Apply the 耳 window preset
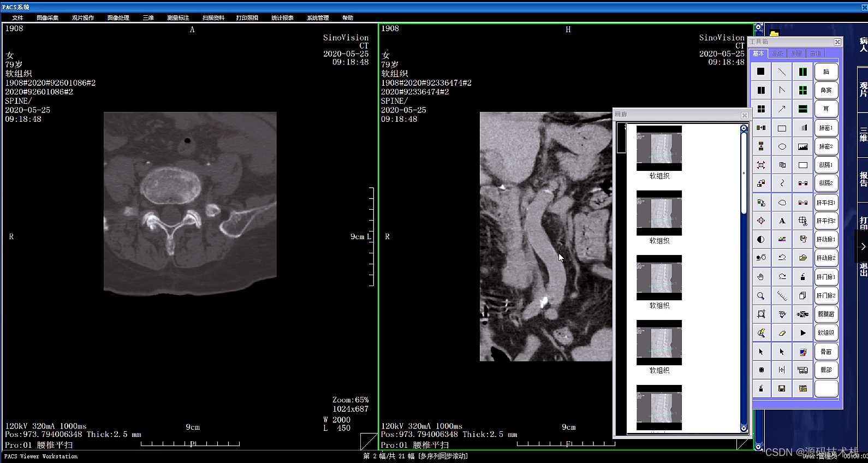The width and height of the screenshot is (868, 463). coord(826,109)
